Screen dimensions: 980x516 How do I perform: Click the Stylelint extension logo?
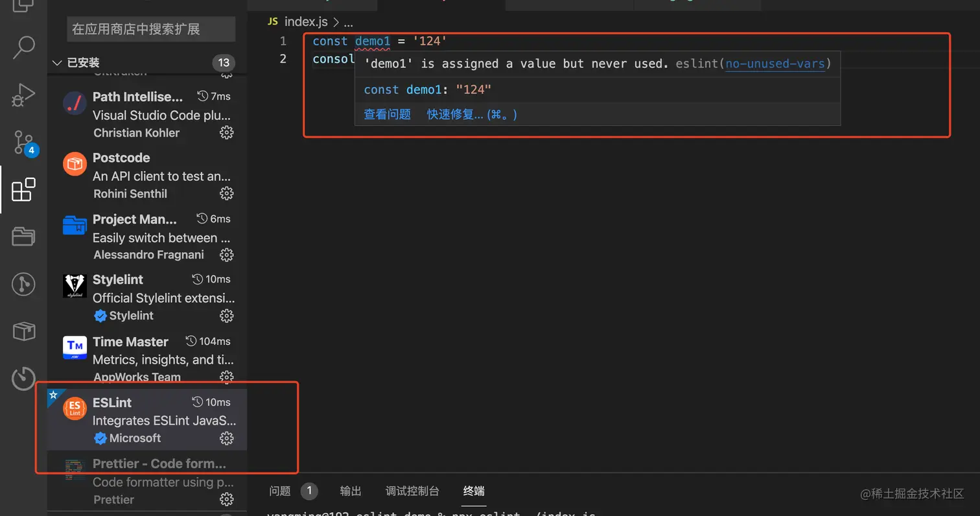point(75,286)
